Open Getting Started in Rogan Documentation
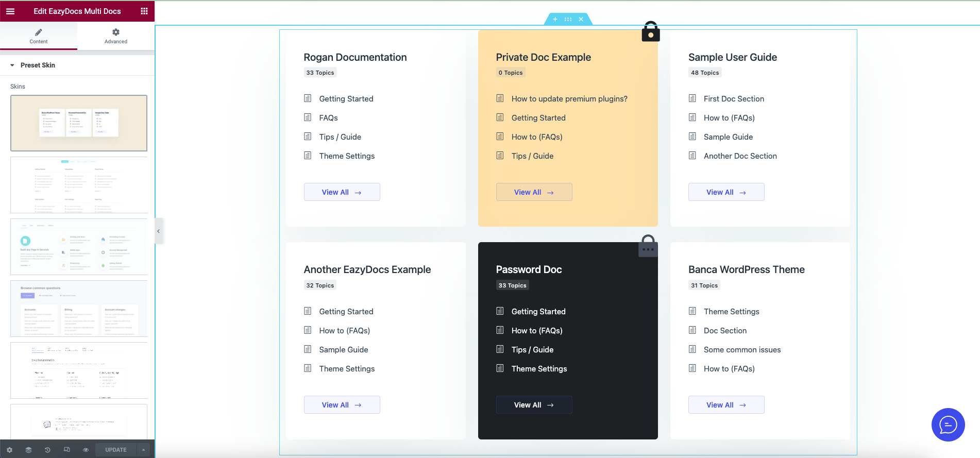Screen dimensions: 980x458 tap(346, 99)
